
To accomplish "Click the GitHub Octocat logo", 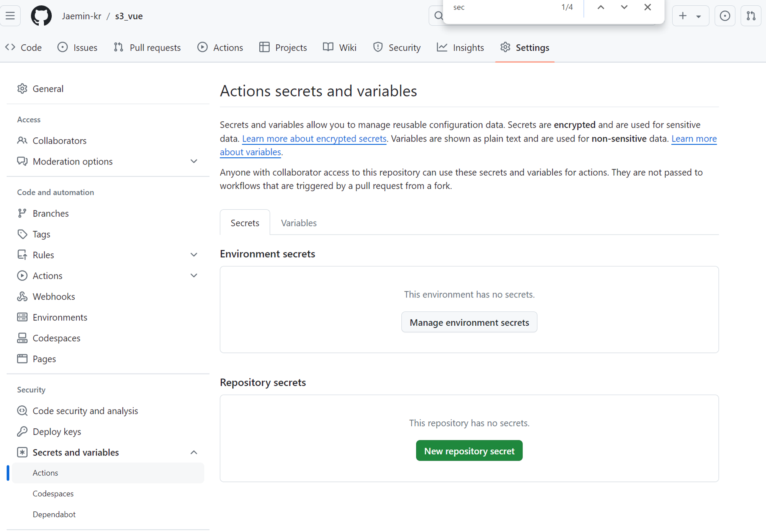I will pos(41,16).
